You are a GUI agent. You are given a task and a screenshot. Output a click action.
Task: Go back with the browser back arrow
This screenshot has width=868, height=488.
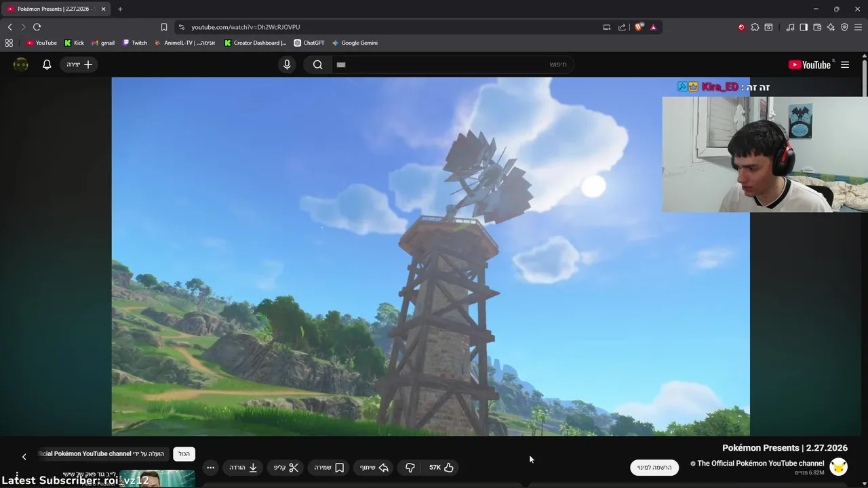[x=9, y=27]
